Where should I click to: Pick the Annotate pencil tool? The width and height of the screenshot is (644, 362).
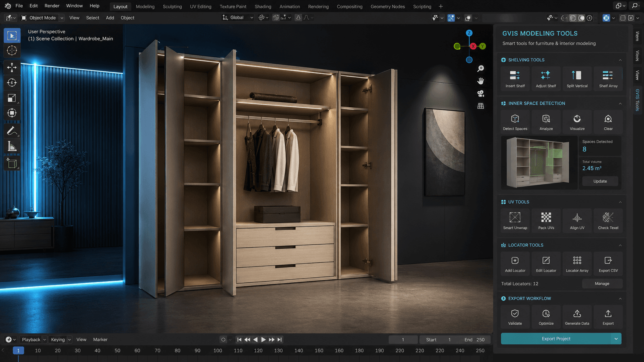[12, 131]
